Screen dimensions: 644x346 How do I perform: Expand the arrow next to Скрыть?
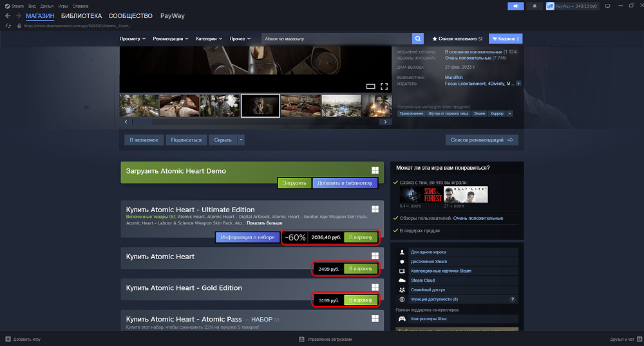241,140
